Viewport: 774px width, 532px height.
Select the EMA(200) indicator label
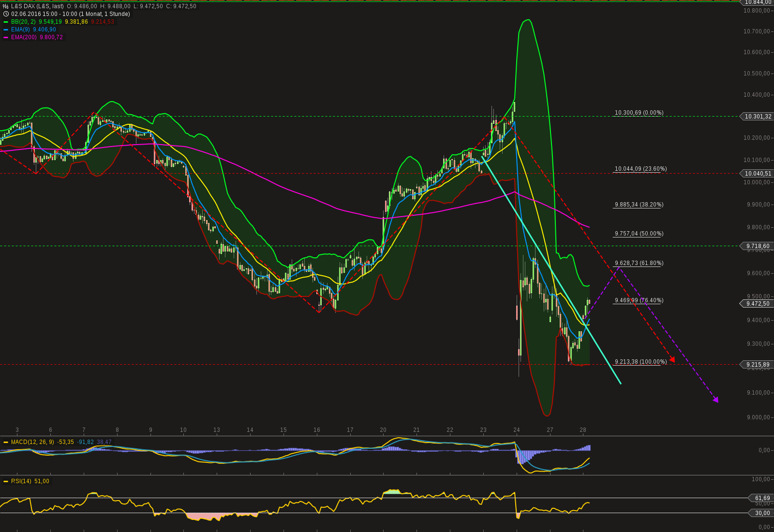[24, 37]
